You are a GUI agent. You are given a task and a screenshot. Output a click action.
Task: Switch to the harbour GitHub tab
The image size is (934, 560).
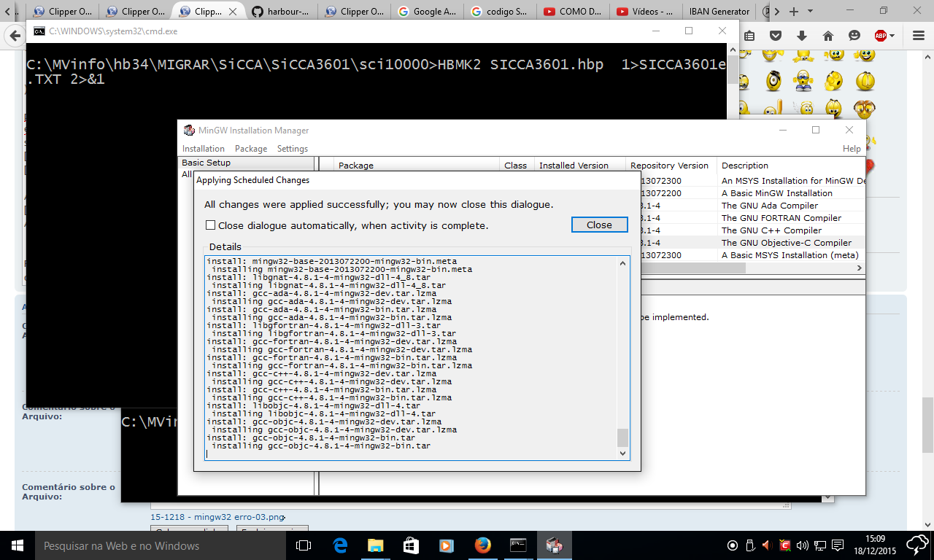click(280, 12)
